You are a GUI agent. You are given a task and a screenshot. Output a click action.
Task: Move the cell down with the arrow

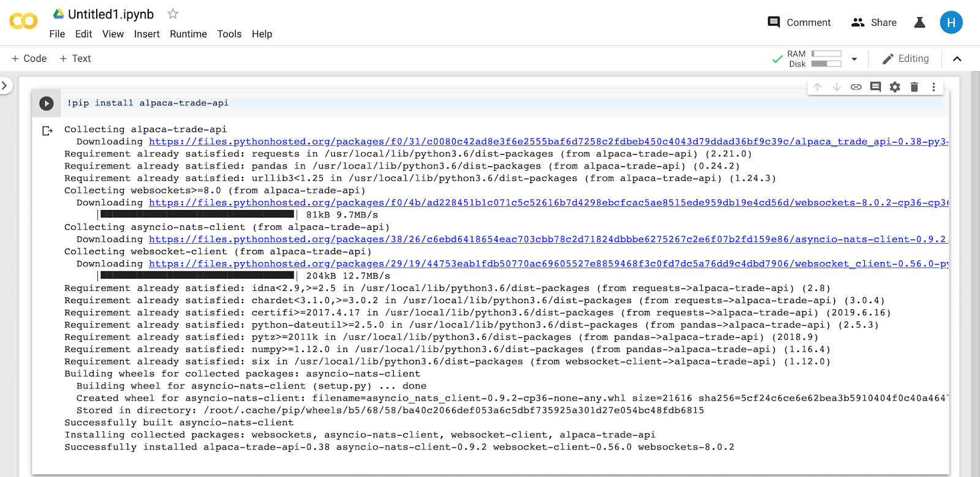[x=837, y=87]
